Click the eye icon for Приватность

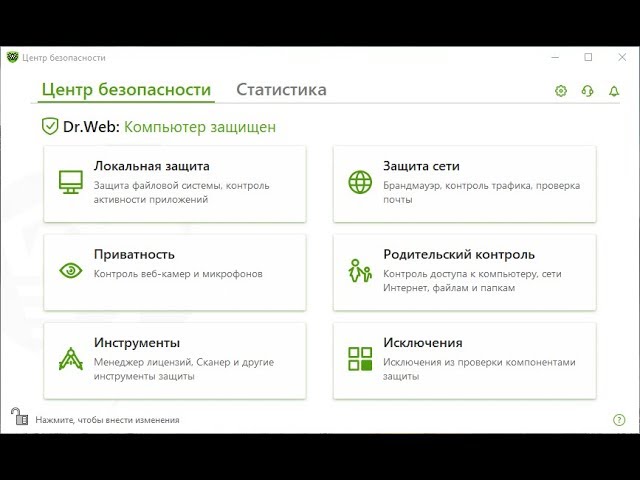point(71,270)
